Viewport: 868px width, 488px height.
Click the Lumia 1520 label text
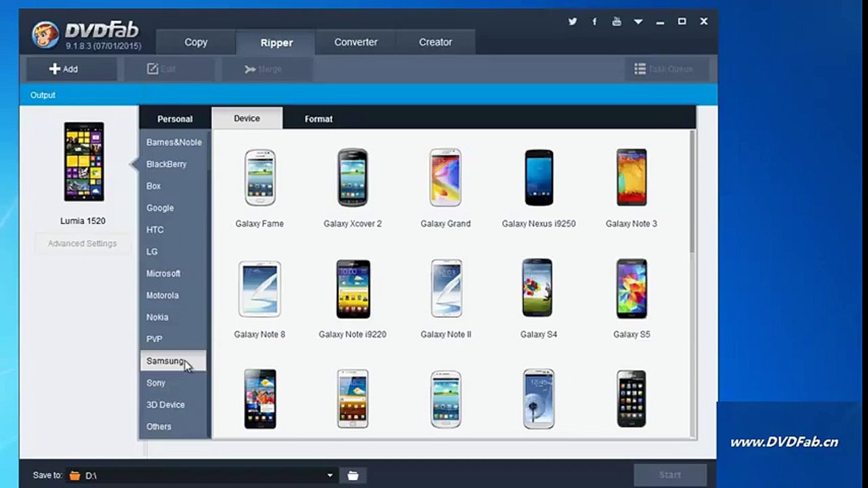pyautogui.click(x=83, y=221)
